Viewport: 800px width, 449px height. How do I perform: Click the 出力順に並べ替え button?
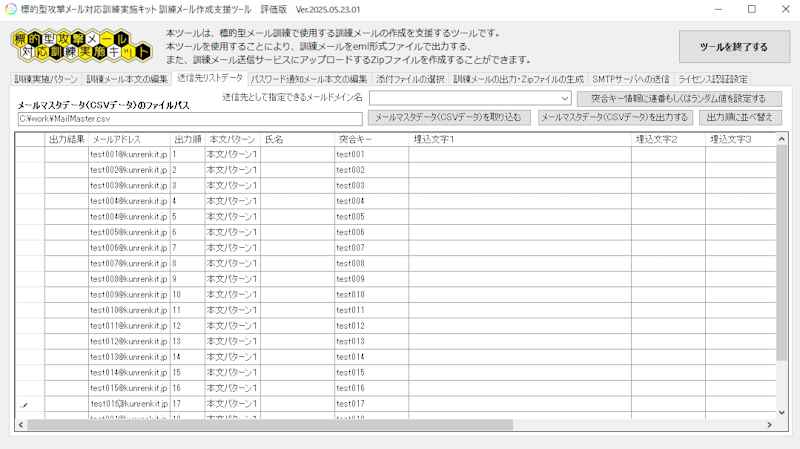[x=740, y=117]
